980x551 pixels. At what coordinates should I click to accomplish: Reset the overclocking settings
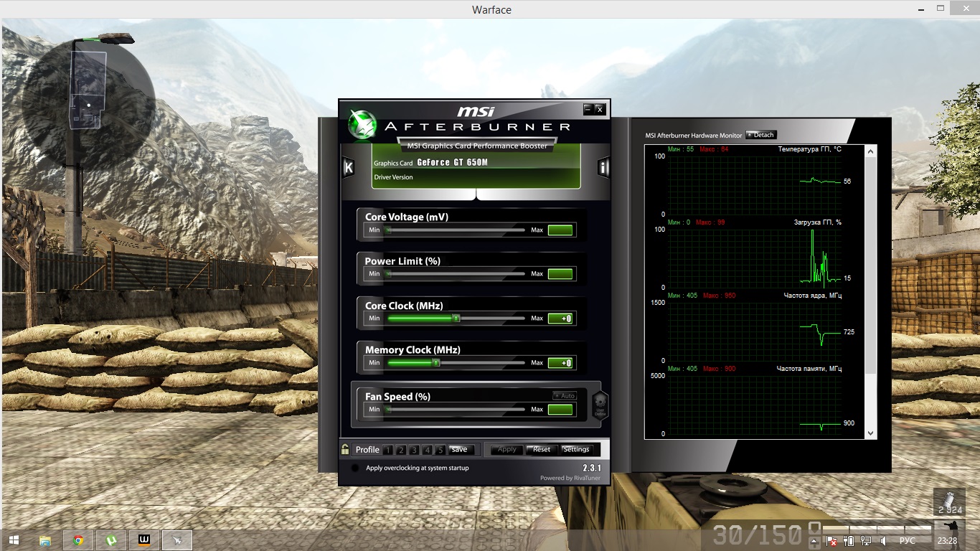click(542, 450)
